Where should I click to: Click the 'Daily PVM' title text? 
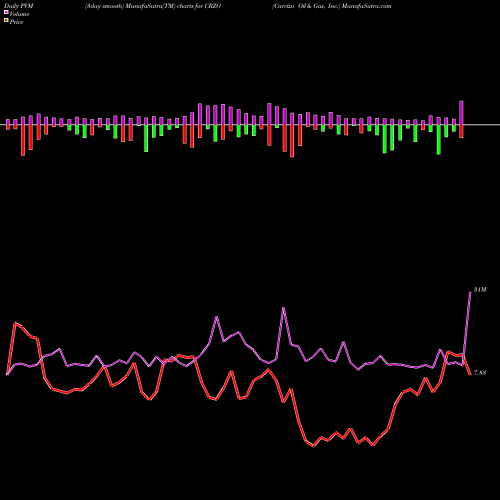tap(19, 6)
